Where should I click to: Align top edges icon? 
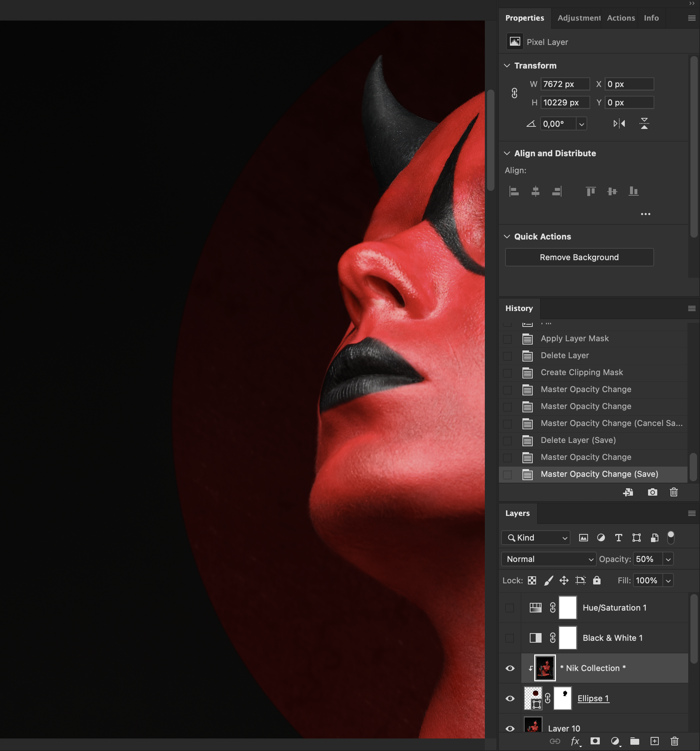point(591,192)
